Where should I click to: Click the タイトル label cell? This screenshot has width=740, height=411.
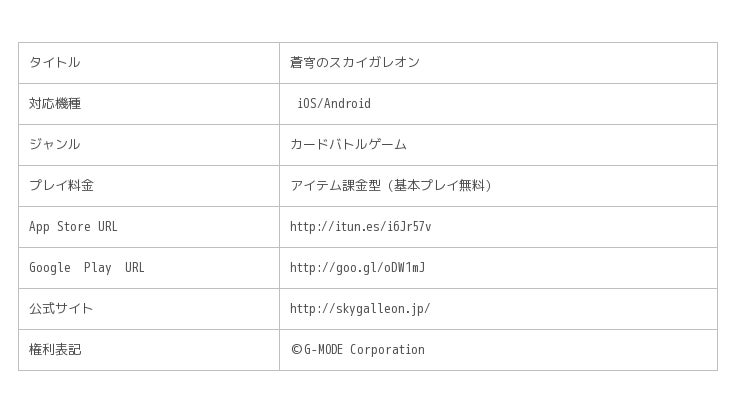coord(54,63)
